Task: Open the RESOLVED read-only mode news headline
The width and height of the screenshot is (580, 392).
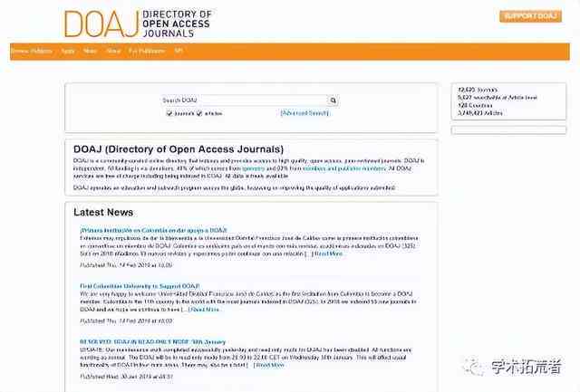Action: pos(153,341)
